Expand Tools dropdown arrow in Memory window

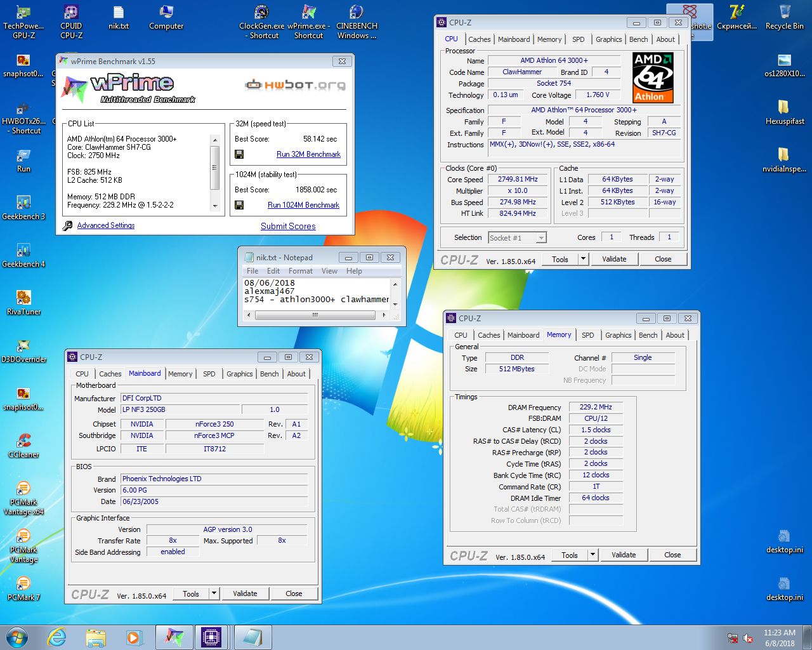593,555
